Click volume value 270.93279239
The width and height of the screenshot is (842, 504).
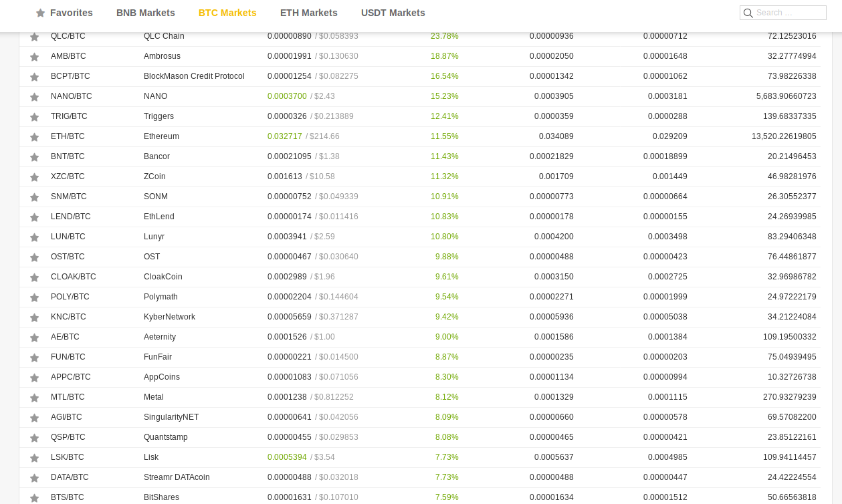790,397
